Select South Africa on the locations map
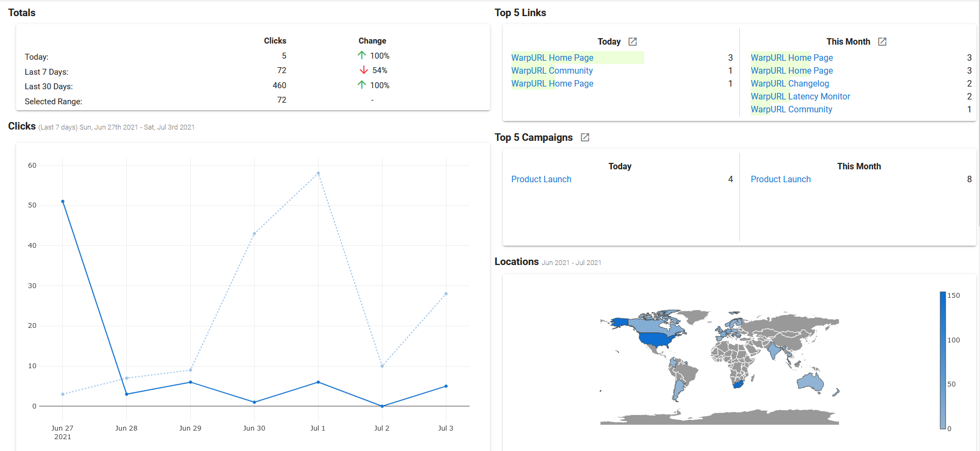The width and height of the screenshot is (980, 451). [x=738, y=383]
